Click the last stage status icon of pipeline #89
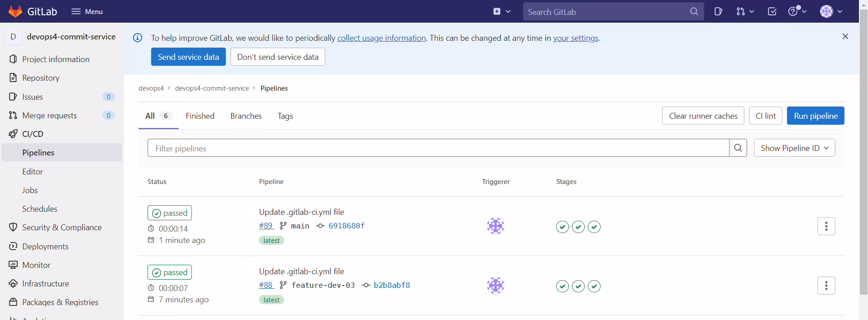Image resolution: width=868 pixels, height=320 pixels. click(x=594, y=227)
